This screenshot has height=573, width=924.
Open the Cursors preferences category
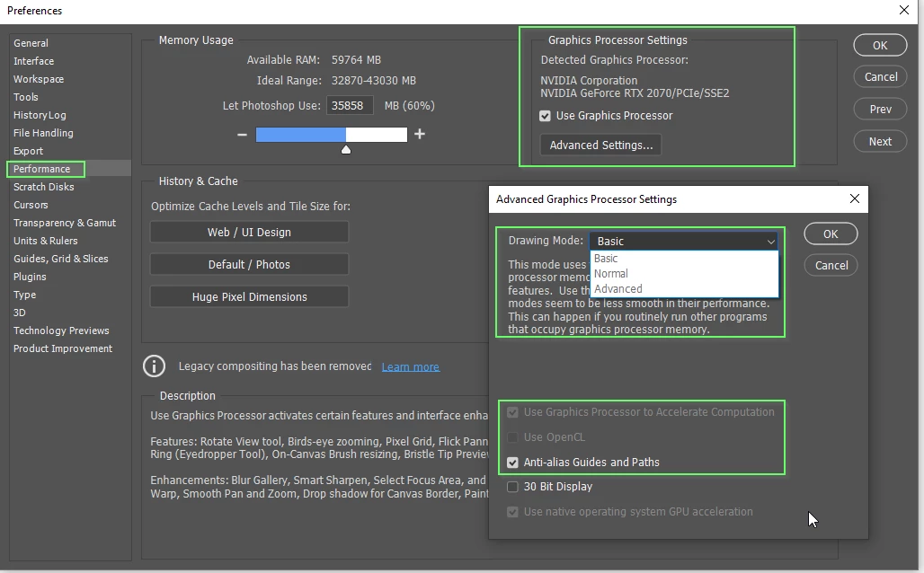(x=31, y=205)
